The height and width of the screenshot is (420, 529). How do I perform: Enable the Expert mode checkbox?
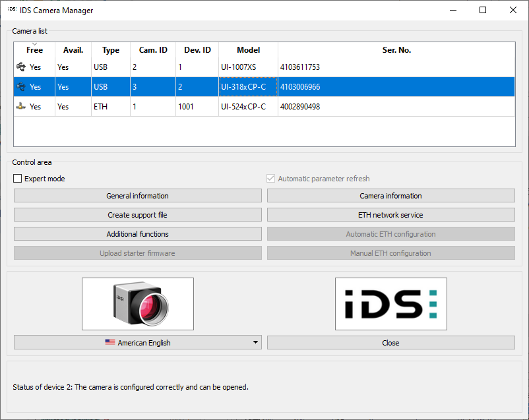[x=18, y=179]
